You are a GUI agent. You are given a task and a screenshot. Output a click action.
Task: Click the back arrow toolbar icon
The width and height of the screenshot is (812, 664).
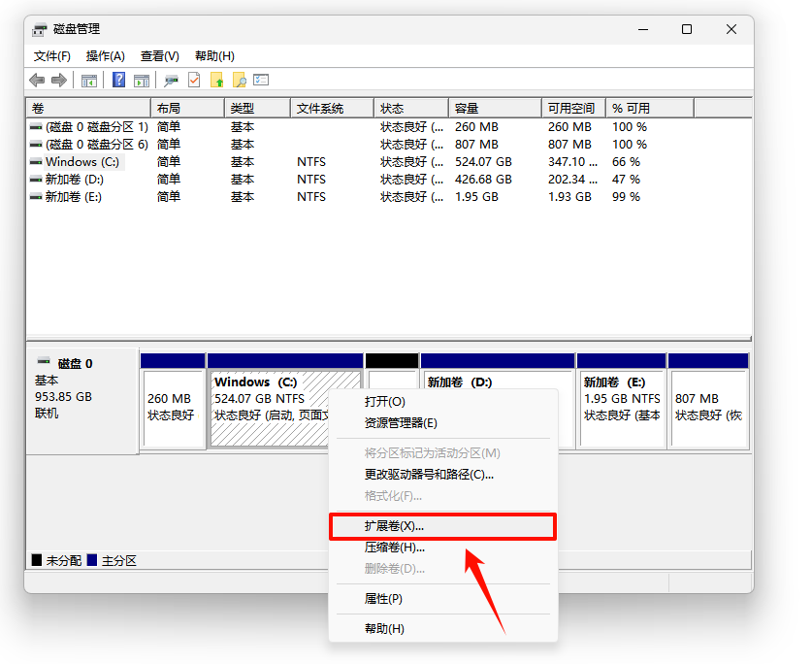point(37,81)
